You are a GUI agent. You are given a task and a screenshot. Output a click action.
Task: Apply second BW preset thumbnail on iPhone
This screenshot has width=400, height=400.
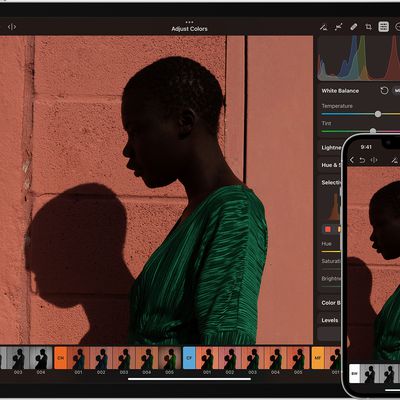coord(389,373)
